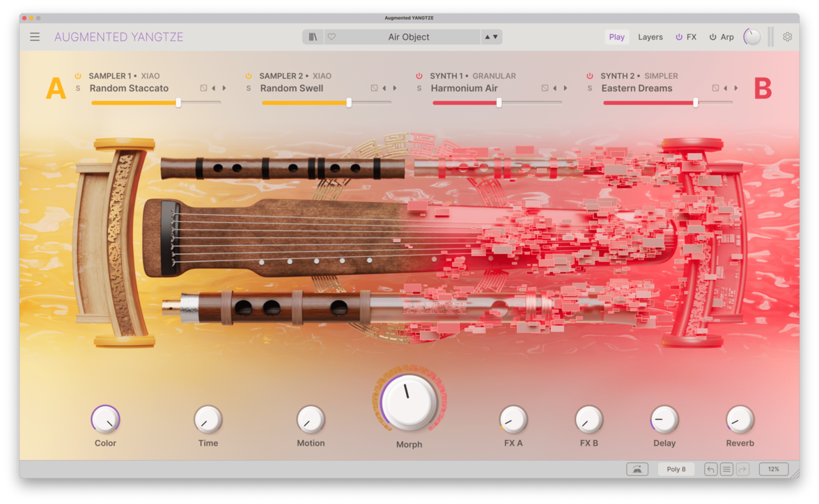Viewport: 819px width, 504px height.
Task: Open the preset browser library icon
Action: [313, 37]
